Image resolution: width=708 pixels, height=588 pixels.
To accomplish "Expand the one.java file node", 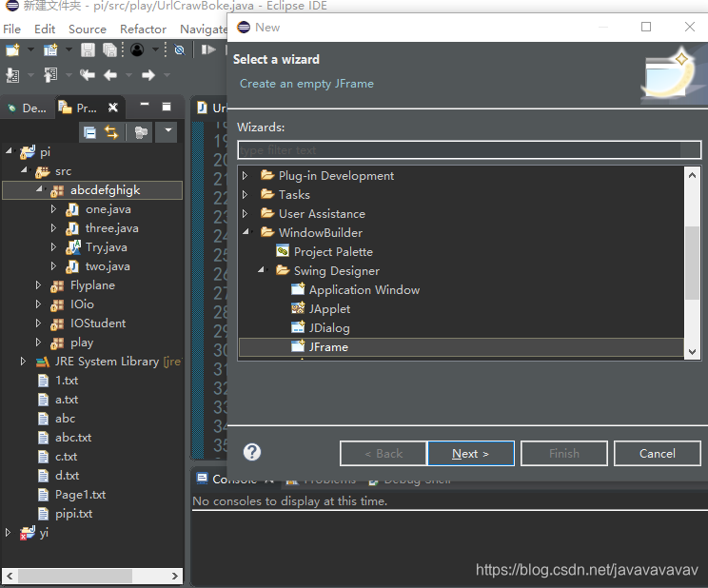I will (x=53, y=208).
